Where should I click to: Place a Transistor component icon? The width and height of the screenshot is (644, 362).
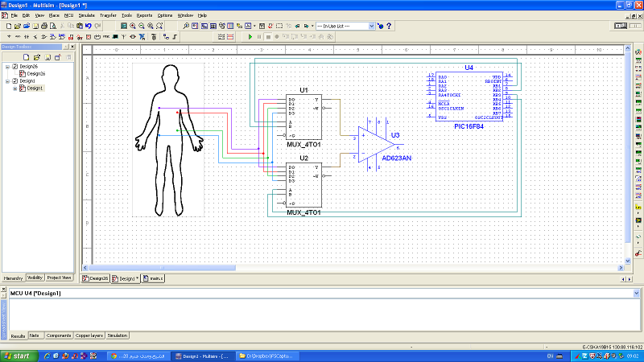pos(35,37)
